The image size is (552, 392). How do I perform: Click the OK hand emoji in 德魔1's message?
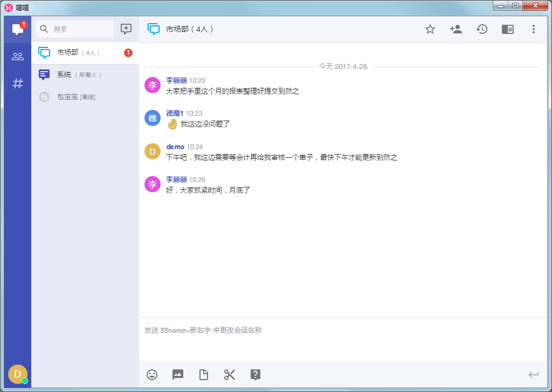[x=172, y=124]
